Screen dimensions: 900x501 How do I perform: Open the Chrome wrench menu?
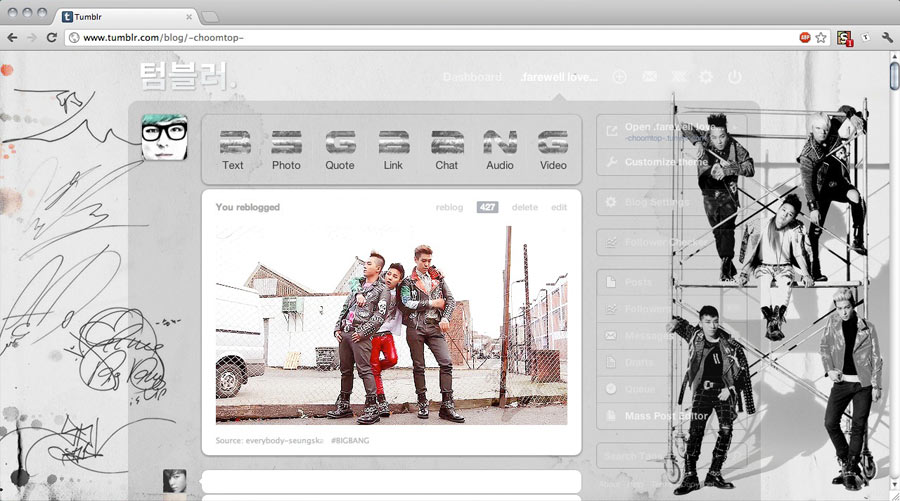887,38
